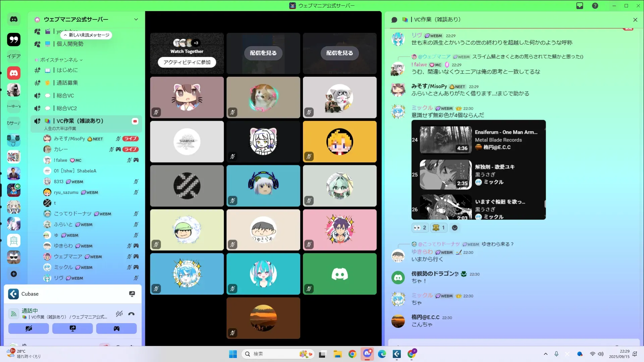Turn on camera in the call panel

29,328
